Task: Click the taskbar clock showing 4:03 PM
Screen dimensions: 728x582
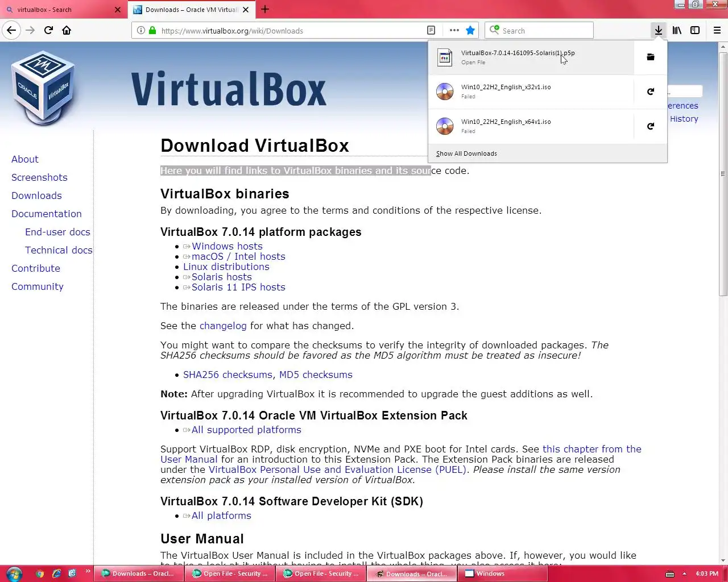Action: click(x=707, y=573)
